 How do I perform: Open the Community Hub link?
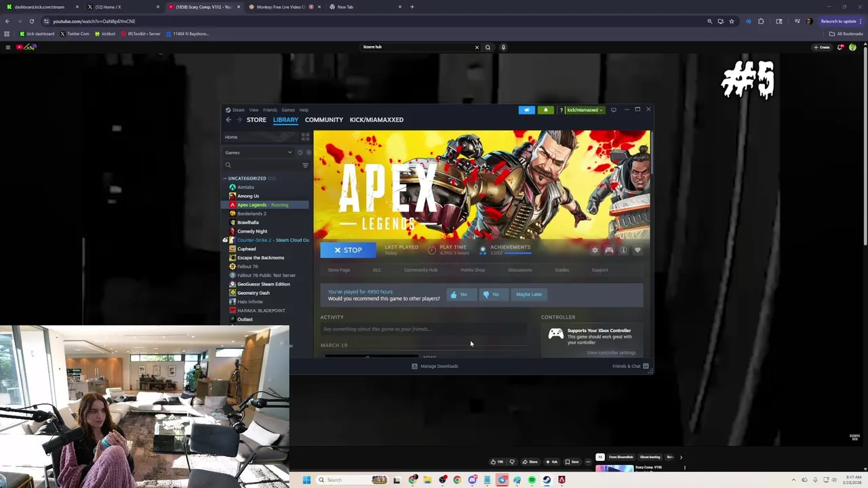[x=420, y=270]
